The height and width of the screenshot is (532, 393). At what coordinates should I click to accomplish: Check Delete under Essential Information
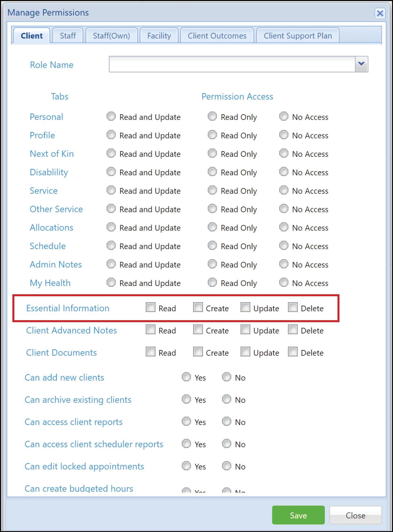click(x=293, y=308)
